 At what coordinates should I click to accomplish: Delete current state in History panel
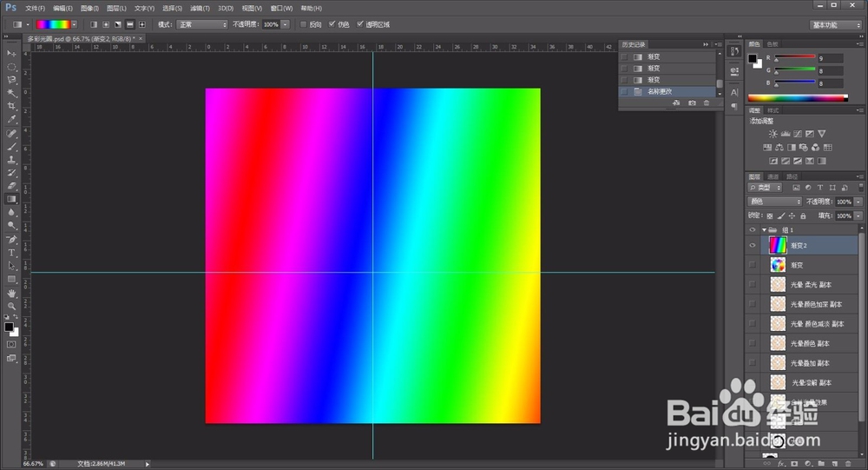coord(706,103)
